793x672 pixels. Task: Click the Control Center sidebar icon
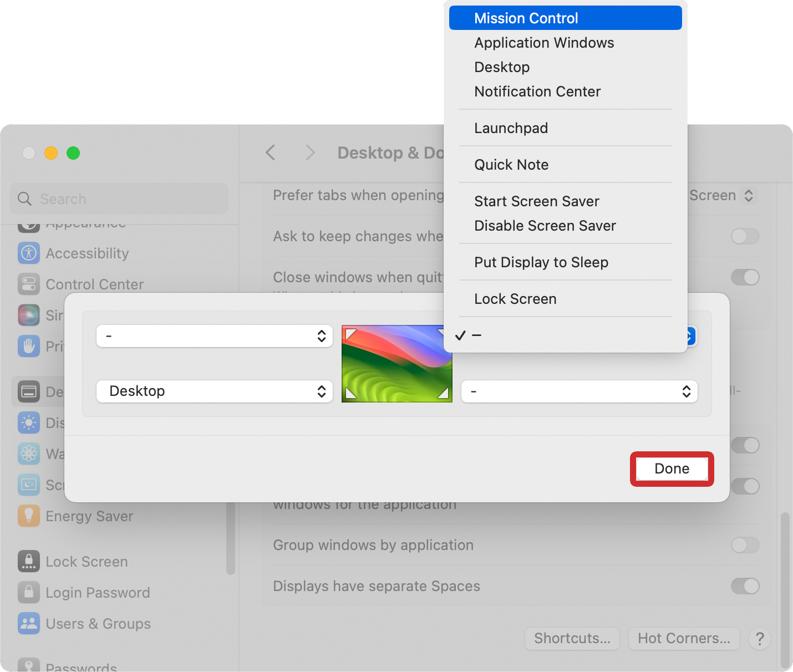click(29, 284)
